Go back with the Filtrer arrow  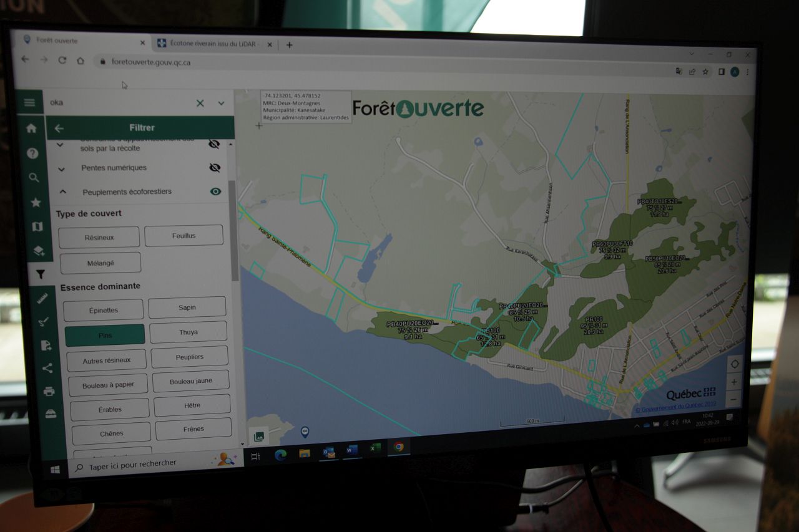click(x=59, y=128)
